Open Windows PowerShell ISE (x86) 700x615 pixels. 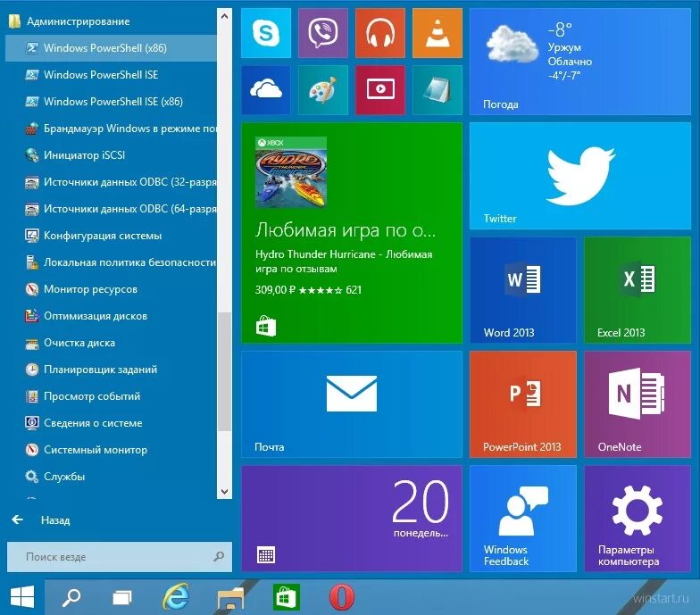[111, 102]
